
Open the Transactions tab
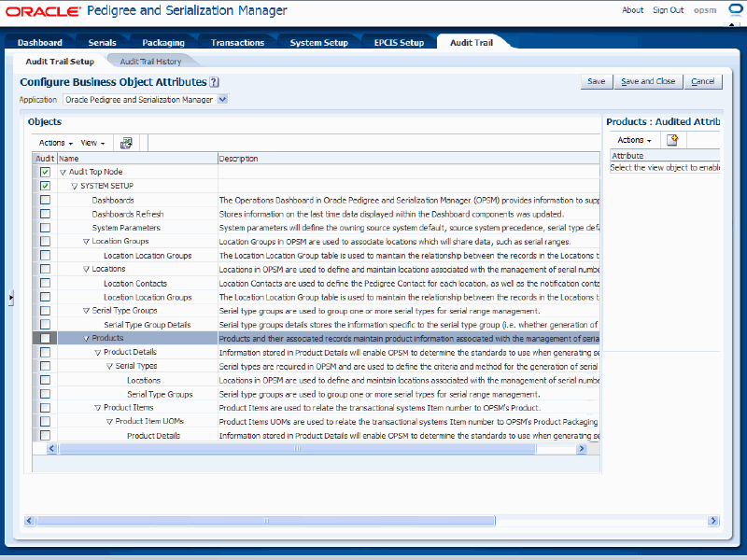point(238,42)
